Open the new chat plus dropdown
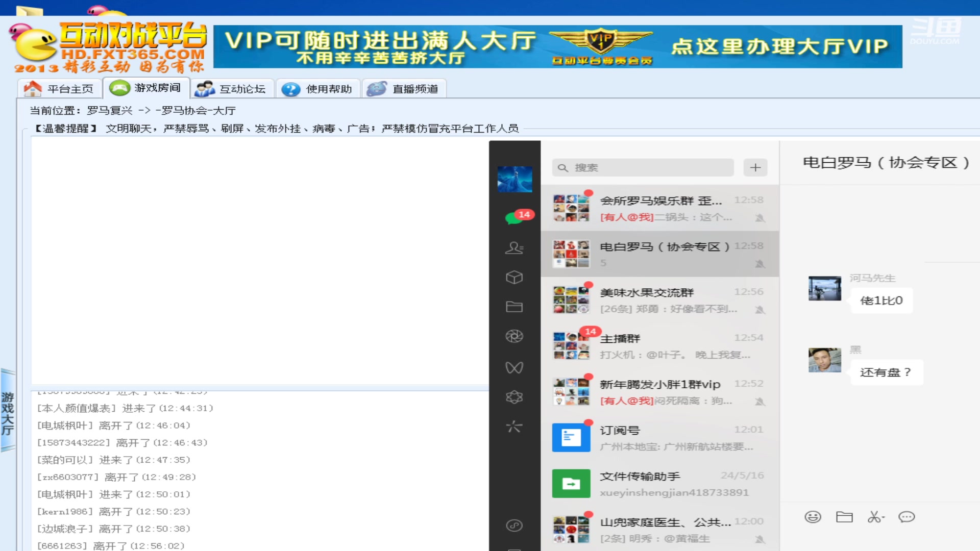Viewport: 980px width, 551px height. point(755,167)
